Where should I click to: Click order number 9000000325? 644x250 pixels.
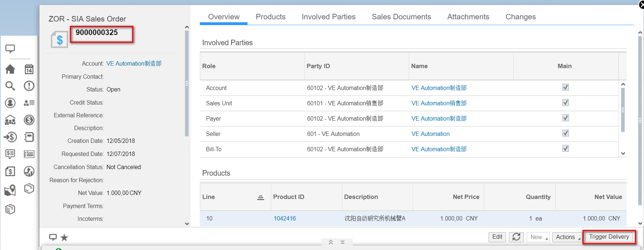click(97, 32)
